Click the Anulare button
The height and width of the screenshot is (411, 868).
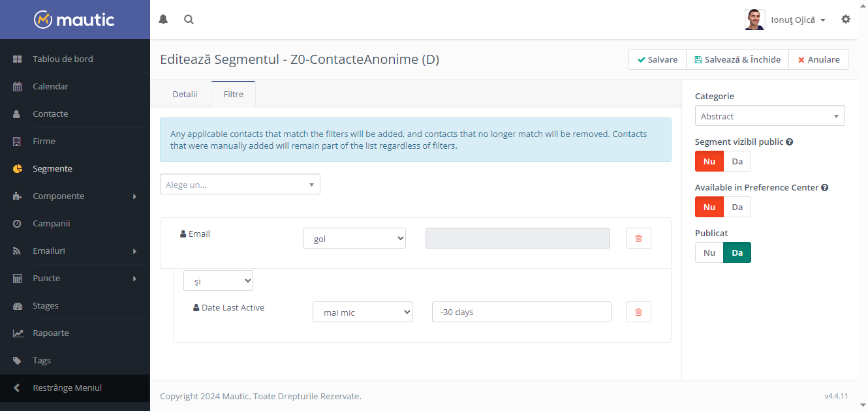tap(818, 59)
